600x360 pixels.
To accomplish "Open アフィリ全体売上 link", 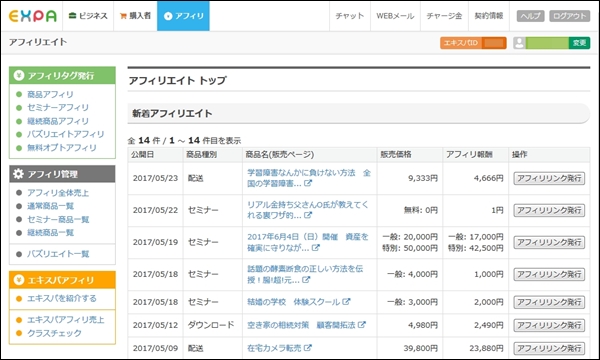I will tap(58, 192).
